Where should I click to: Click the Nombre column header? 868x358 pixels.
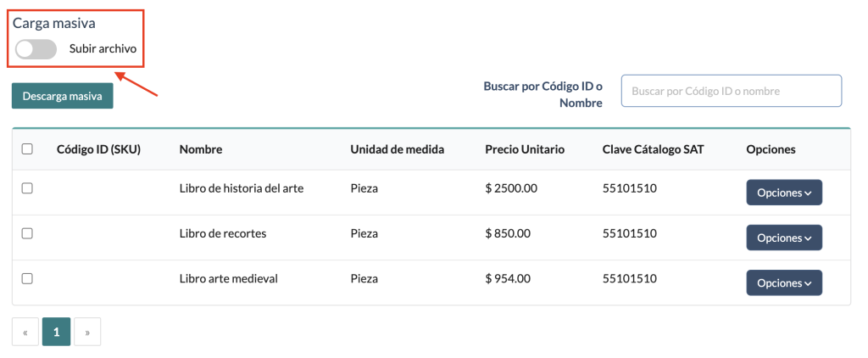(201, 149)
